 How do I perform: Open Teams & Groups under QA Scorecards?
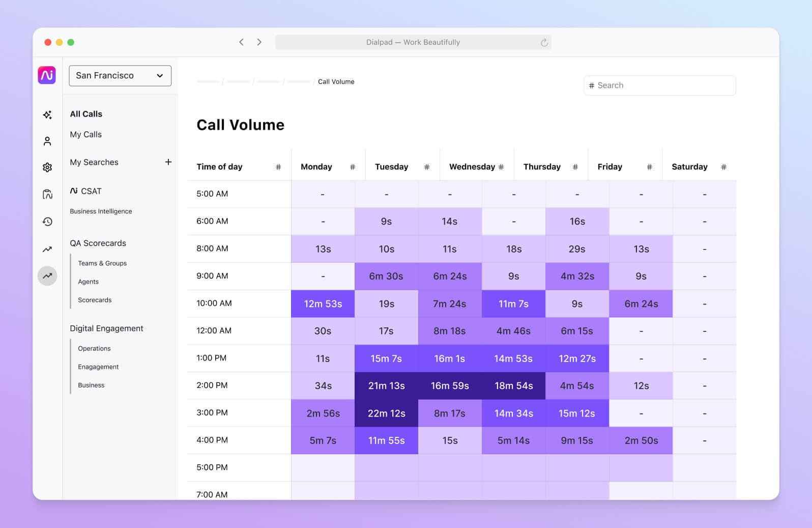click(x=102, y=263)
